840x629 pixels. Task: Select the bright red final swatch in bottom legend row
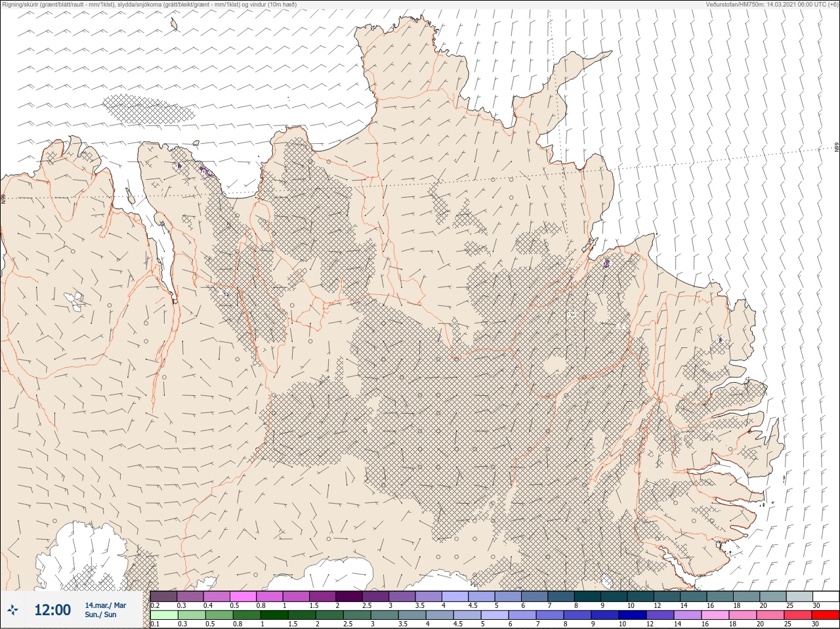point(825,615)
